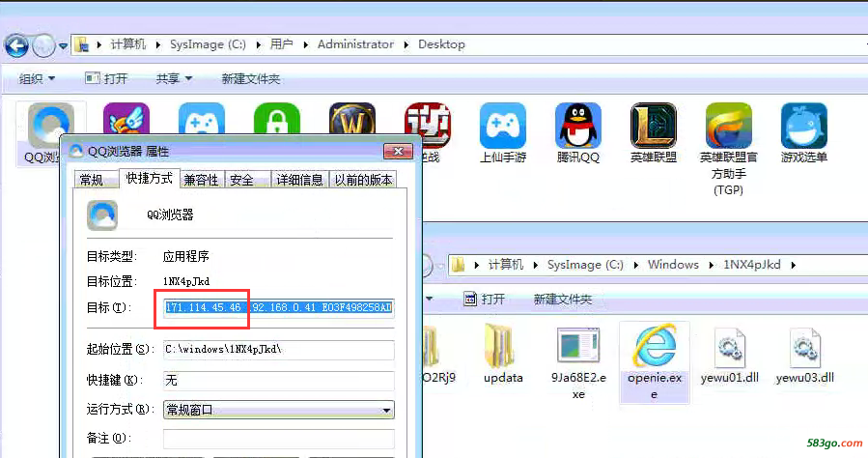Click 用户 in the Desktop address breadcrumb

[x=281, y=44]
